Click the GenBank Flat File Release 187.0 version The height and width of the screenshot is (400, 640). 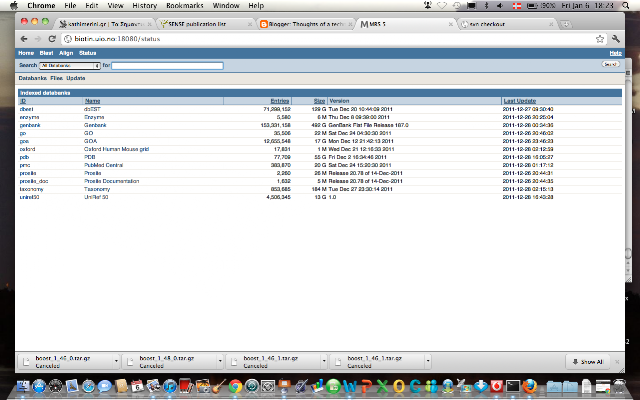tap(368, 125)
